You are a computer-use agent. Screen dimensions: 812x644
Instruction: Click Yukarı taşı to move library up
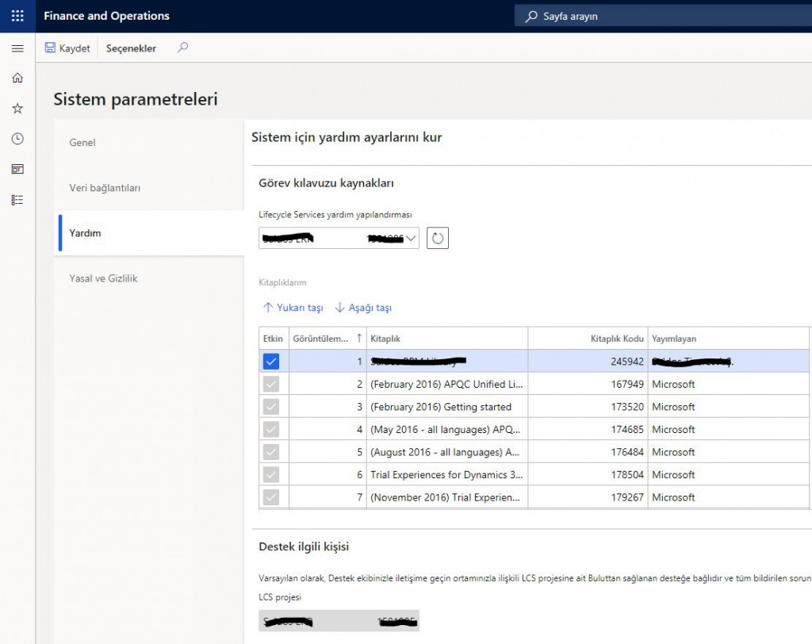click(x=293, y=308)
